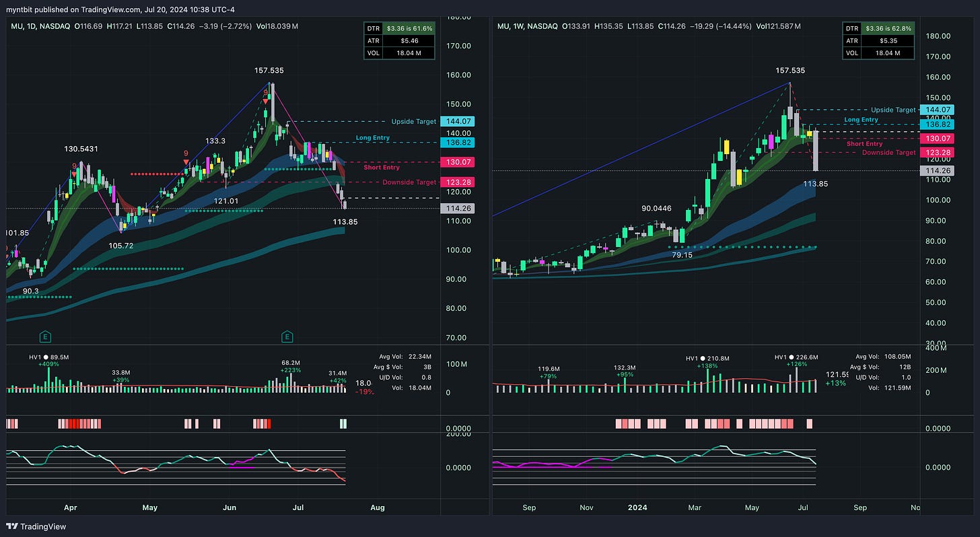Click the $3.36 is 61.6% DTR cell
The width and height of the screenshot is (980, 537).
pos(409,29)
